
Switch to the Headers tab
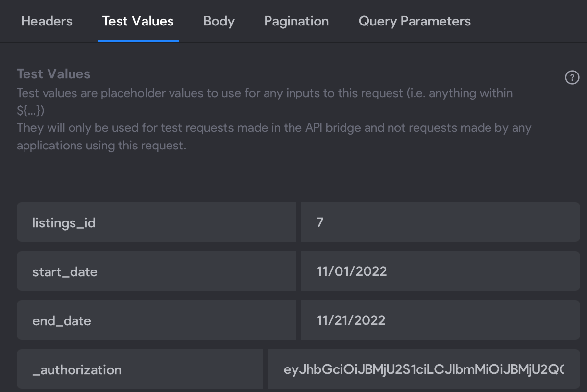pos(47,21)
